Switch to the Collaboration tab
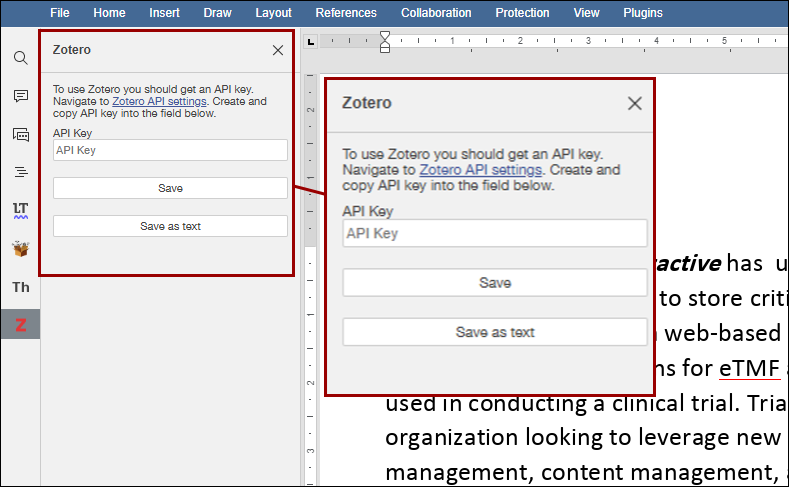This screenshot has width=789, height=487. pos(436,13)
